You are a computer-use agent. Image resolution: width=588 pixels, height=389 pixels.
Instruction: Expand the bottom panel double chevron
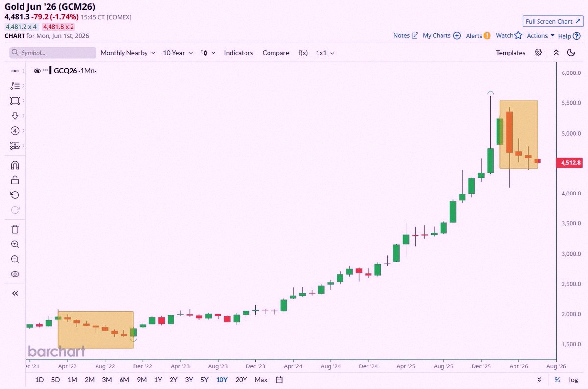(539, 380)
